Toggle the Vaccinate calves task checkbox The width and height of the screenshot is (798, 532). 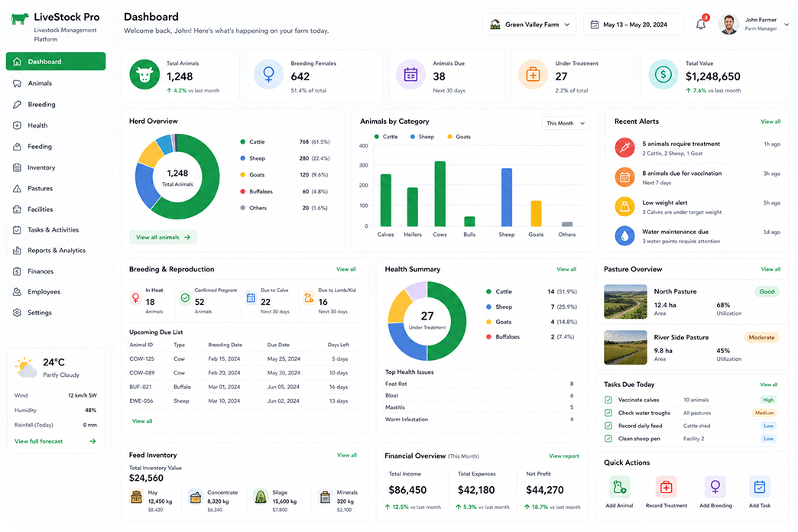click(x=608, y=400)
